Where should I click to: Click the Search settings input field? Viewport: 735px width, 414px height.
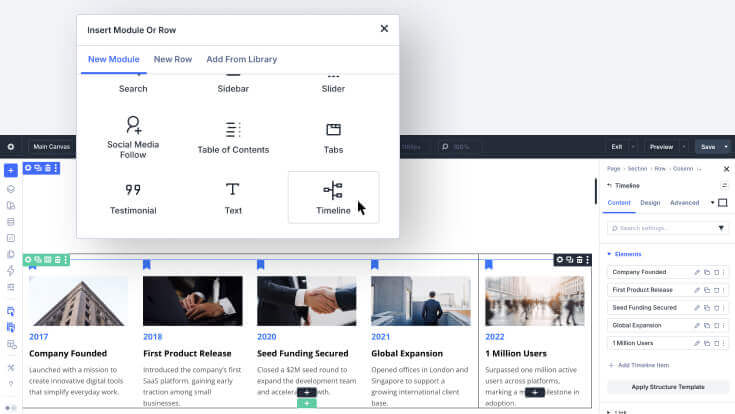pyautogui.click(x=661, y=228)
